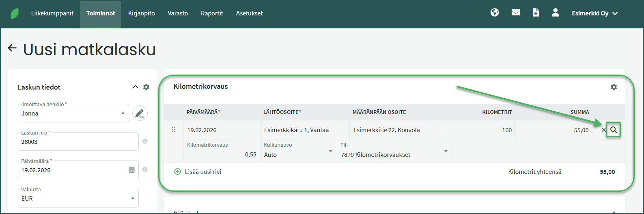Open the user profile icon
Viewport: 644px width, 214px height.
555,13
